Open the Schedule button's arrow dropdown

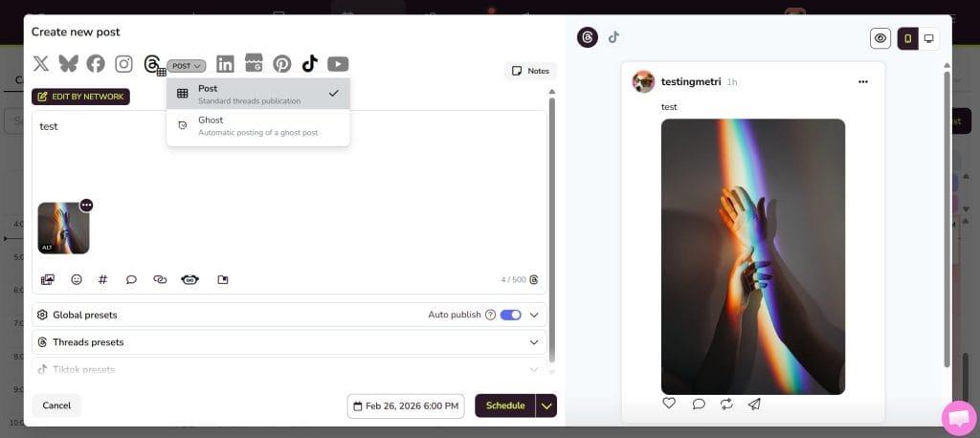546,406
